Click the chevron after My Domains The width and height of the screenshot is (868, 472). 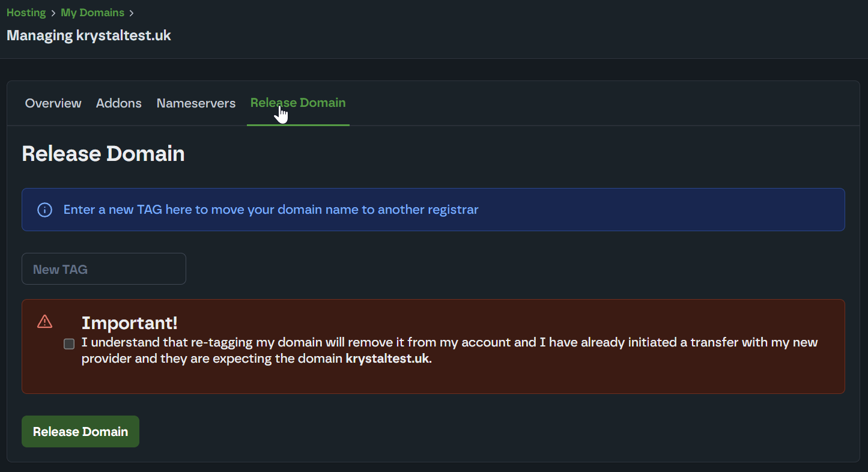132,13
